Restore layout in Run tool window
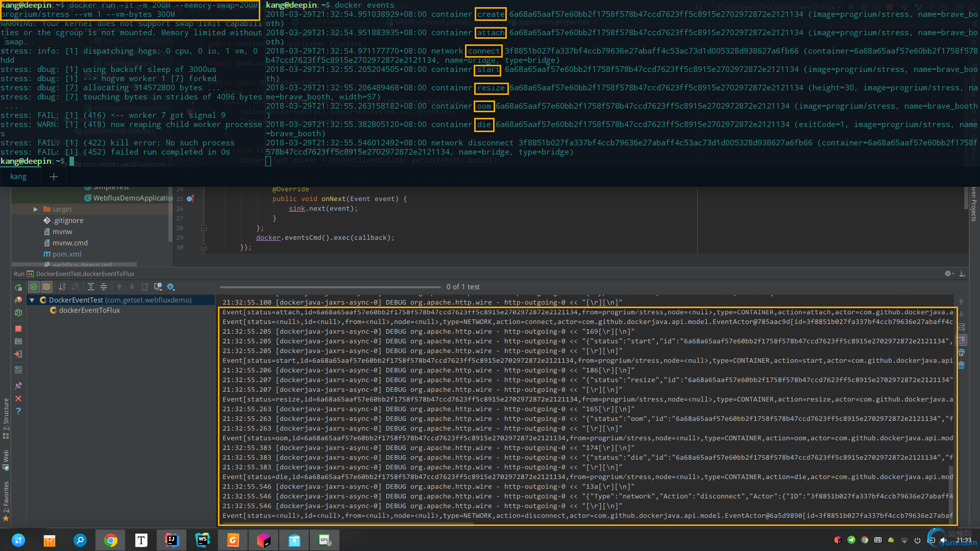 coord(18,369)
